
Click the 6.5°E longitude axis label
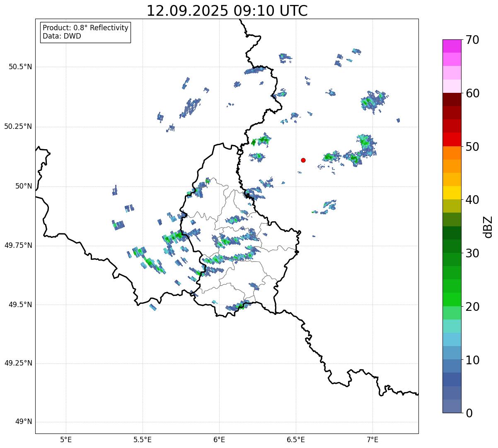[296, 439]
